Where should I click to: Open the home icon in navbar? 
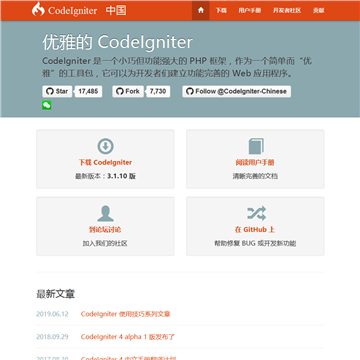point(201,10)
